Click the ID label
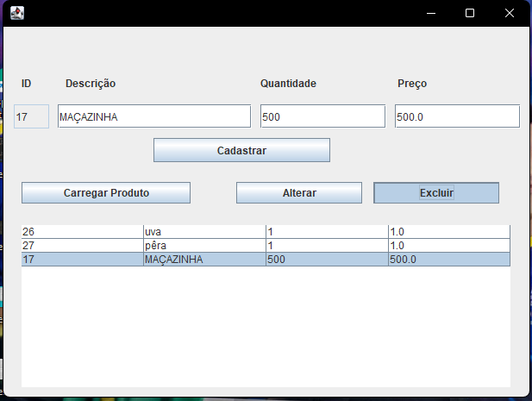532x401 pixels. [x=26, y=84]
